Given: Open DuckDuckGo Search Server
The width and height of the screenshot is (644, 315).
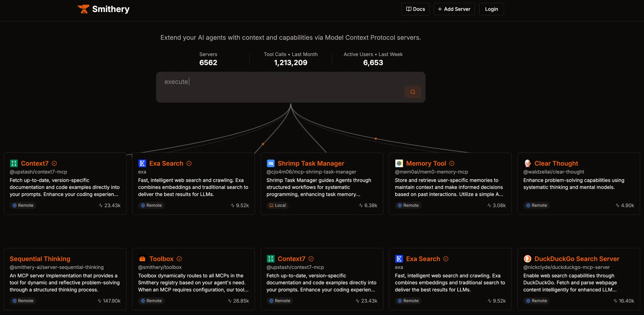Looking at the screenshot, I should coord(577,259).
